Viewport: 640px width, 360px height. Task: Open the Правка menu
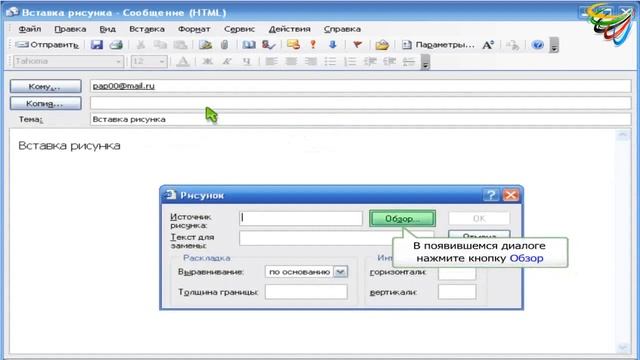click(70, 29)
